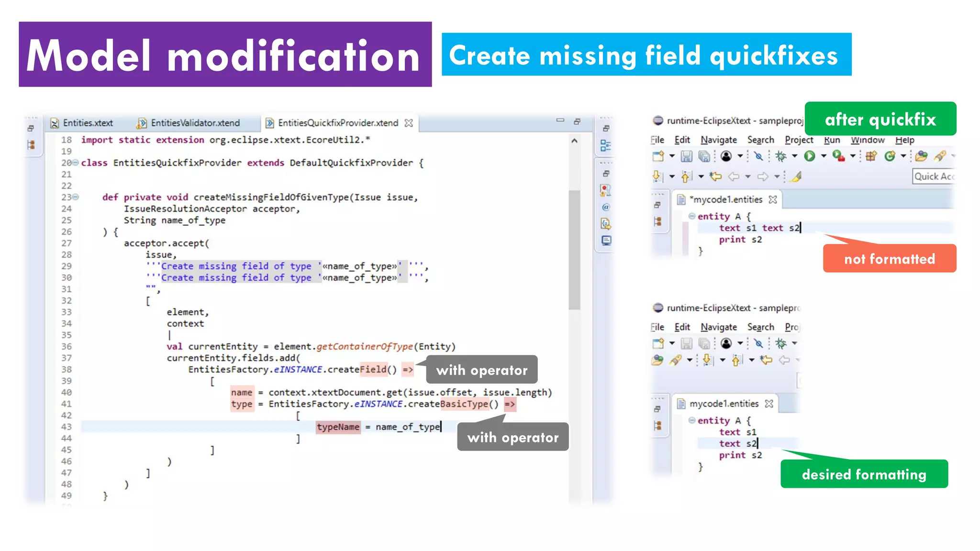Click 'val currentEntity' code line 36

click(311, 346)
